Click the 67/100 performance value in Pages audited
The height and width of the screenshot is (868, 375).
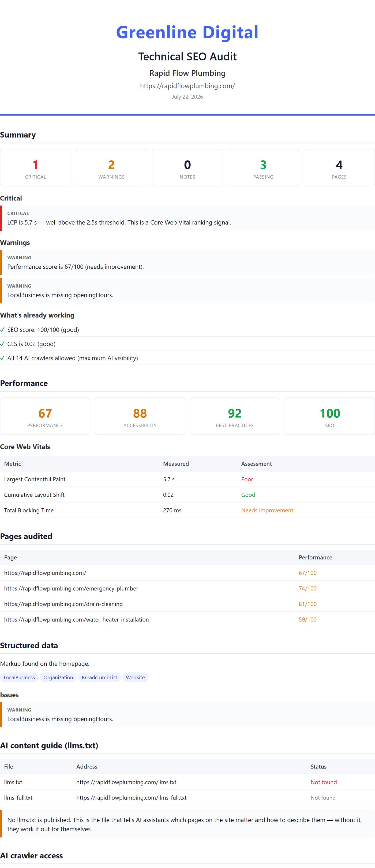(307, 573)
